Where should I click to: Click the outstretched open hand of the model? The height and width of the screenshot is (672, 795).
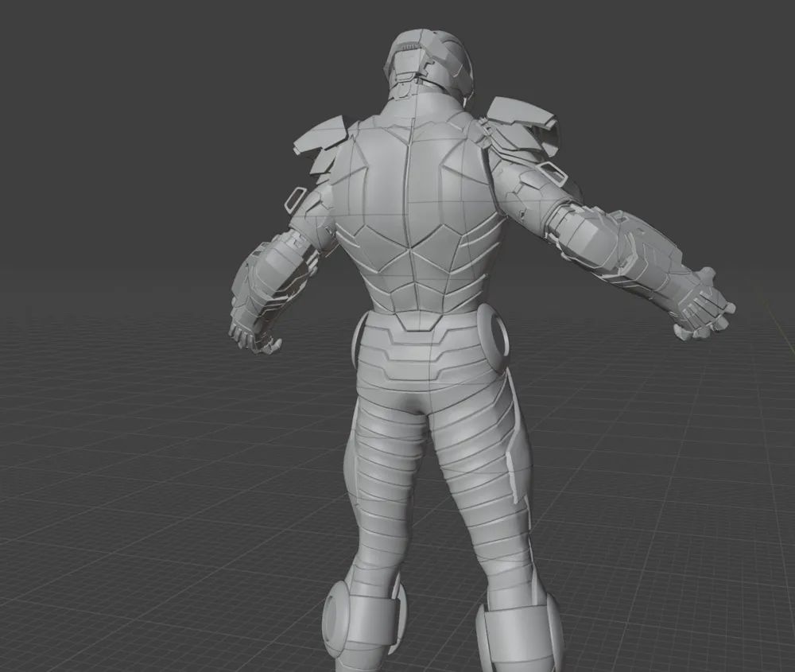(x=704, y=306)
